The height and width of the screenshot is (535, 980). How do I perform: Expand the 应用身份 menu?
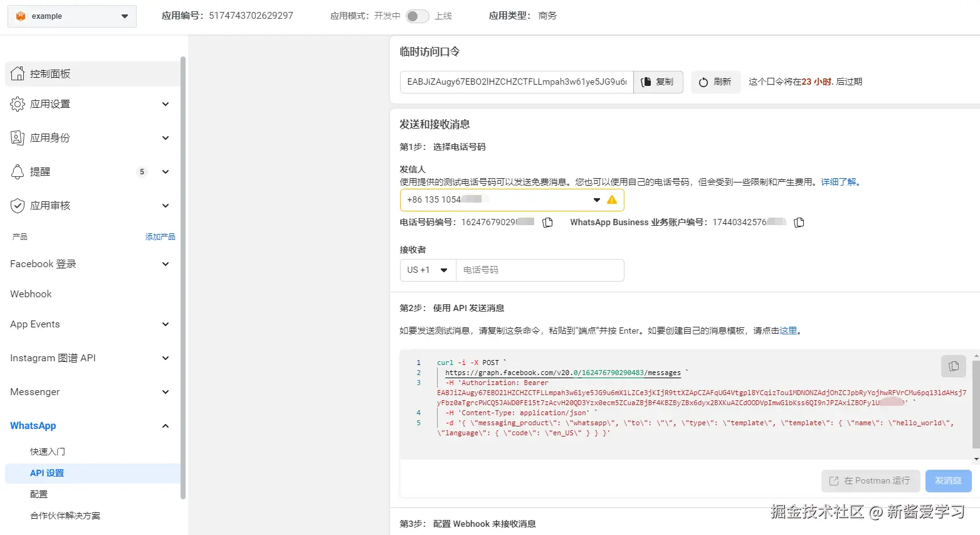click(166, 138)
